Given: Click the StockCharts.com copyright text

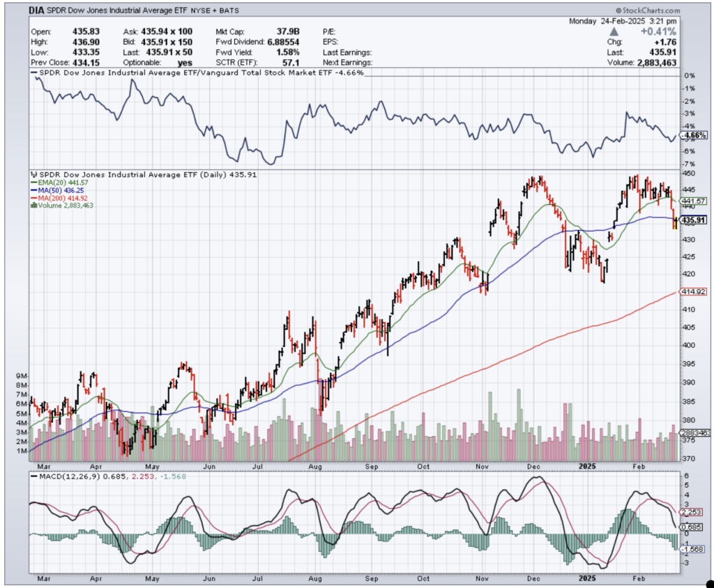Looking at the screenshot, I should pyautogui.click(x=648, y=10).
